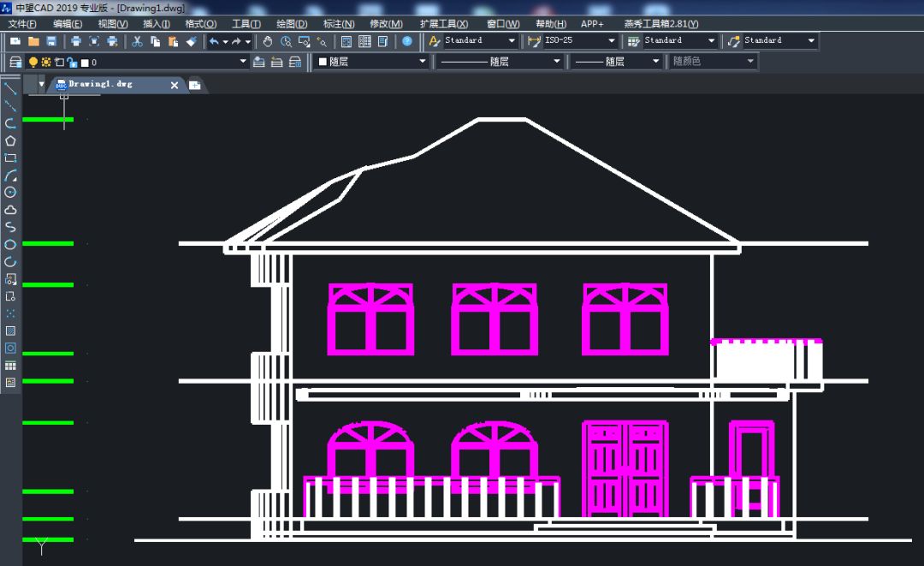Copy selection using the Copy icon
This screenshot has width=924, height=566.
point(156,41)
